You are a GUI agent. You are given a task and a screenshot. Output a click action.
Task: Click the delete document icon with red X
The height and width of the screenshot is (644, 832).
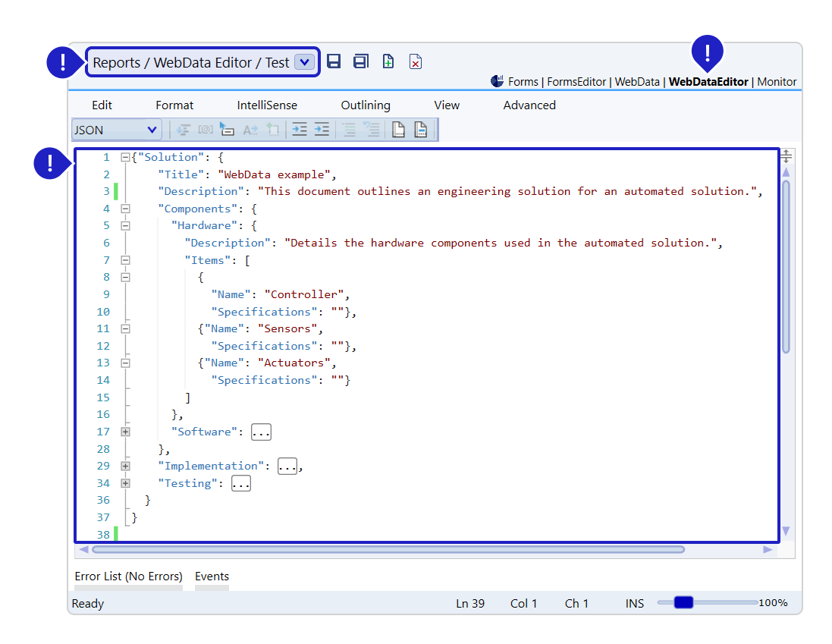coord(415,62)
